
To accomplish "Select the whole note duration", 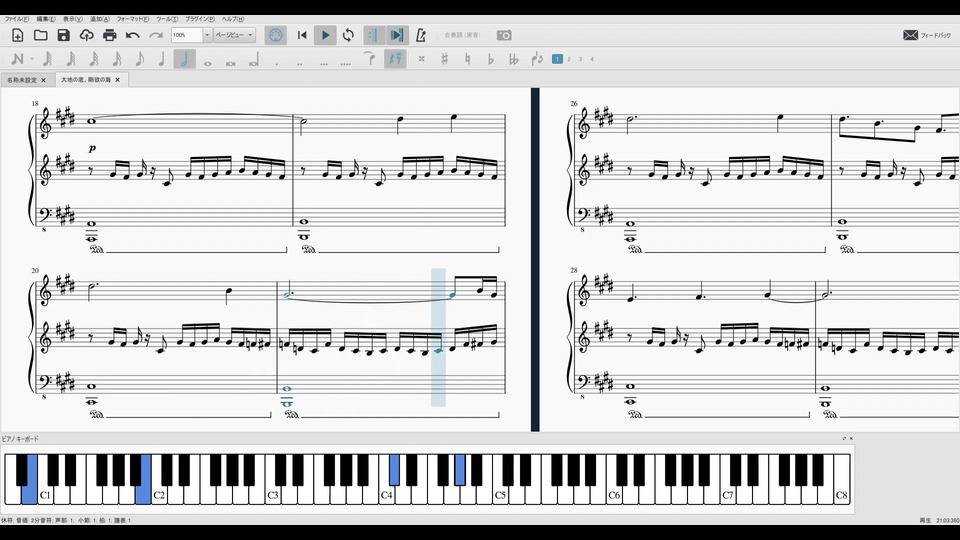I will click(208, 62).
